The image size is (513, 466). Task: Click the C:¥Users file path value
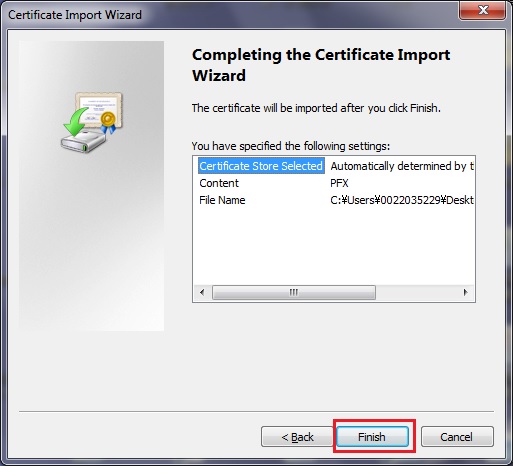click(x=402, y=200)
